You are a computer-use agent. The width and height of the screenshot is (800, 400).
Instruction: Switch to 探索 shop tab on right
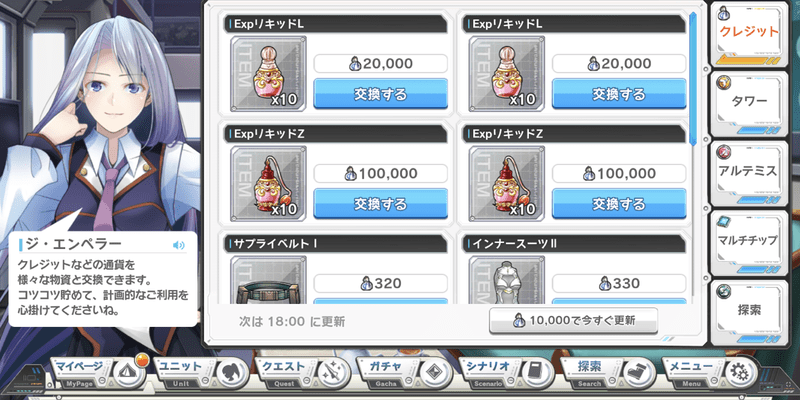749,312
